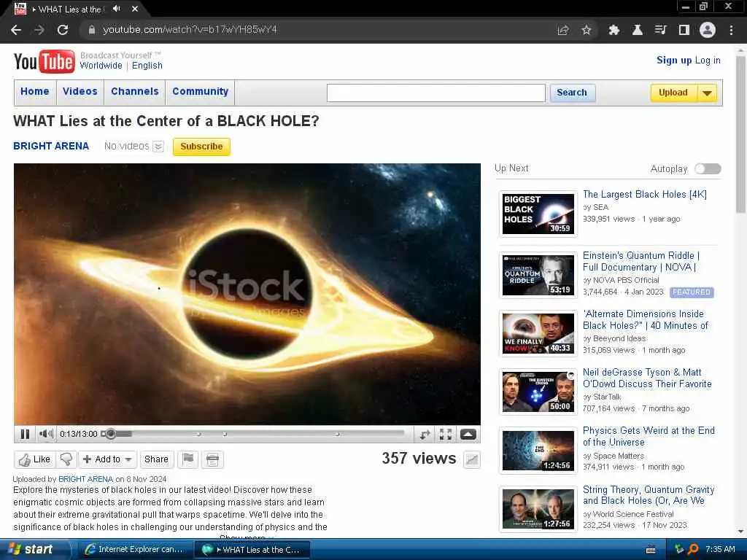
Task: Open the Chrome three-dot menu
Action: 731,30
